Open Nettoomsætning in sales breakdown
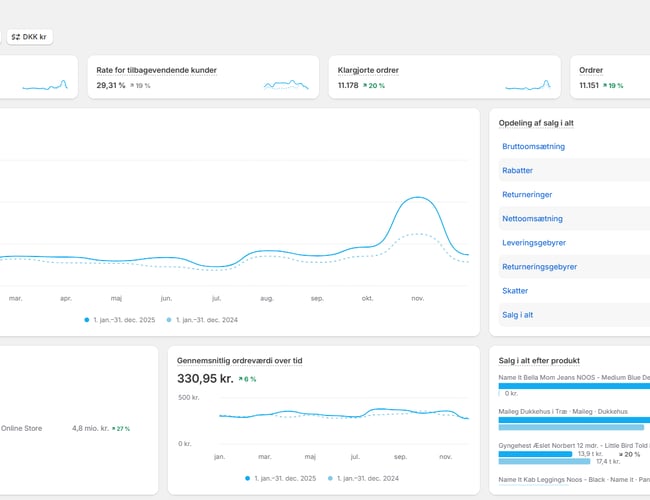The image size is (650, 500). point(532,218)
